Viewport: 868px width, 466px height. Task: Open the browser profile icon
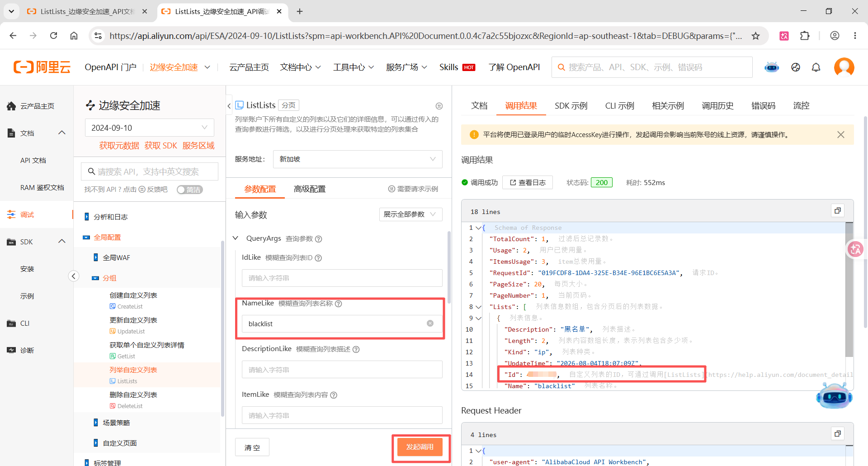click(835, 36)
